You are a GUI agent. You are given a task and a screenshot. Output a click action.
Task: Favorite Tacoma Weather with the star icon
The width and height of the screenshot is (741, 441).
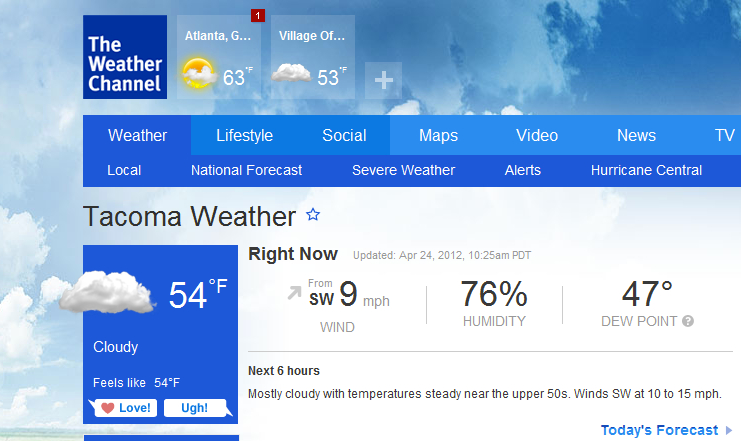click(313, 215)
